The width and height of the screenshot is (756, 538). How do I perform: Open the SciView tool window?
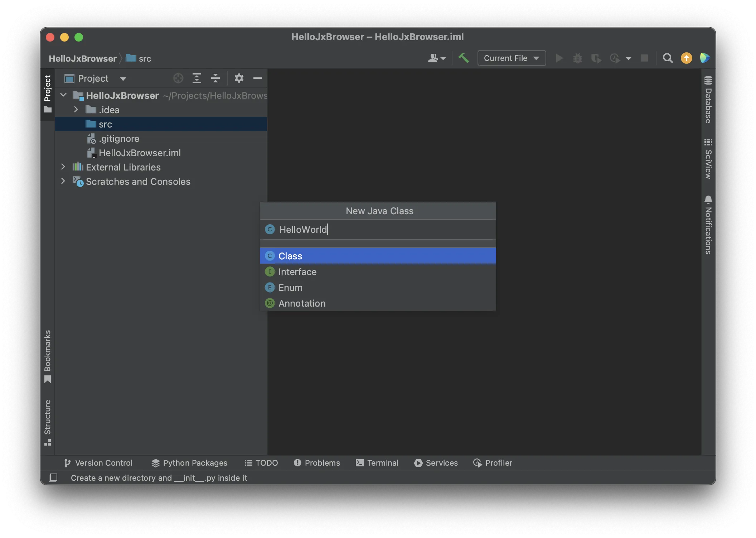tap(708, 159)
